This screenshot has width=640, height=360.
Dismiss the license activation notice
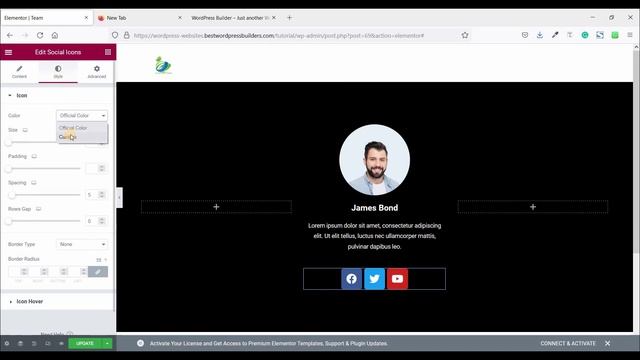607,344
